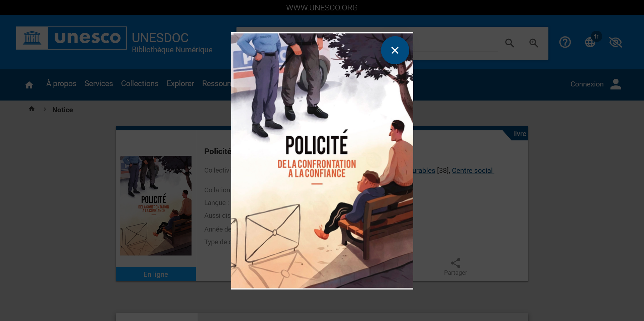This screenshot has height=321, width=644.
Task: Open the help question mark icon
Action: tap(565, 42)
